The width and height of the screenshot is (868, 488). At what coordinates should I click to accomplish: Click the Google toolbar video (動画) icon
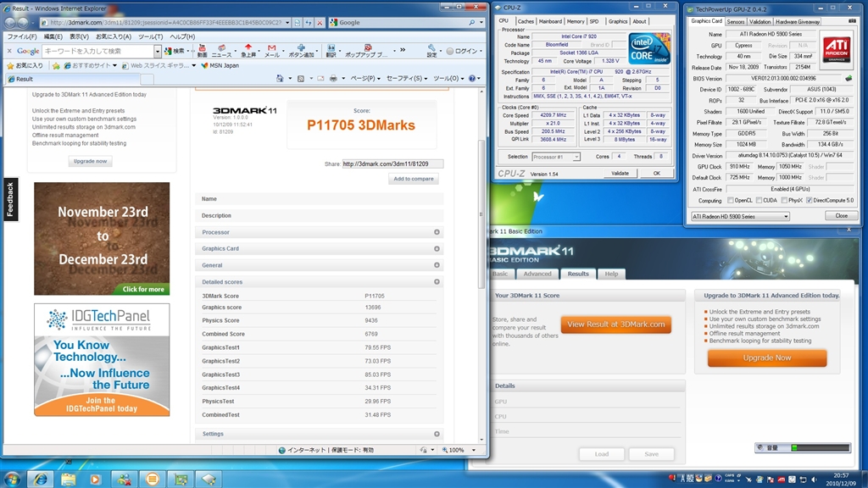pos(202,50)
